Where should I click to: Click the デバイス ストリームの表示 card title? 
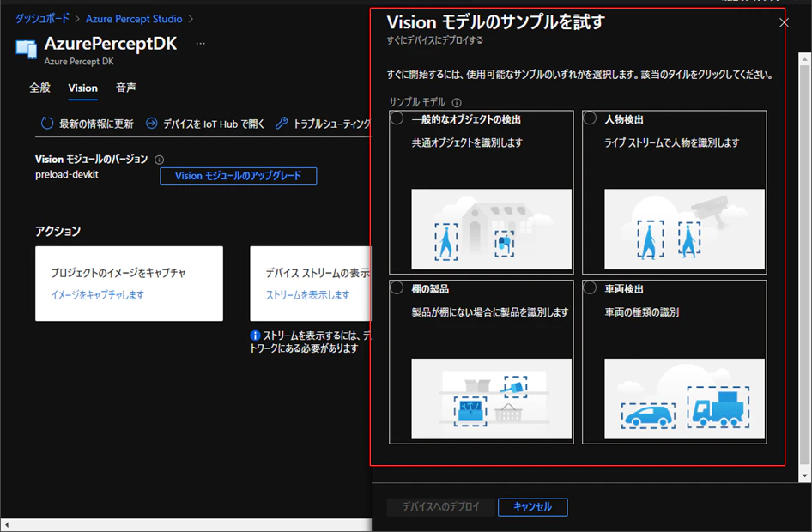point(318,273)
